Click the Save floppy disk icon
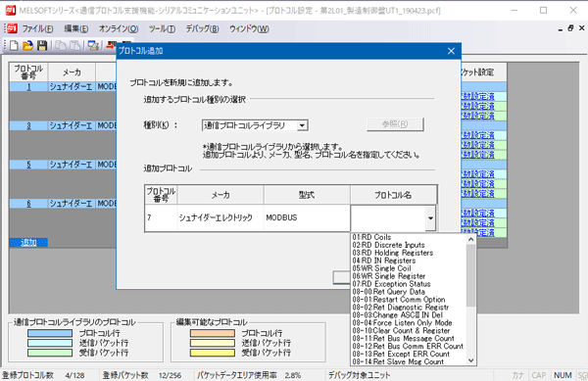The width and height of the screenshot is (588, 381). pos(42,46)
